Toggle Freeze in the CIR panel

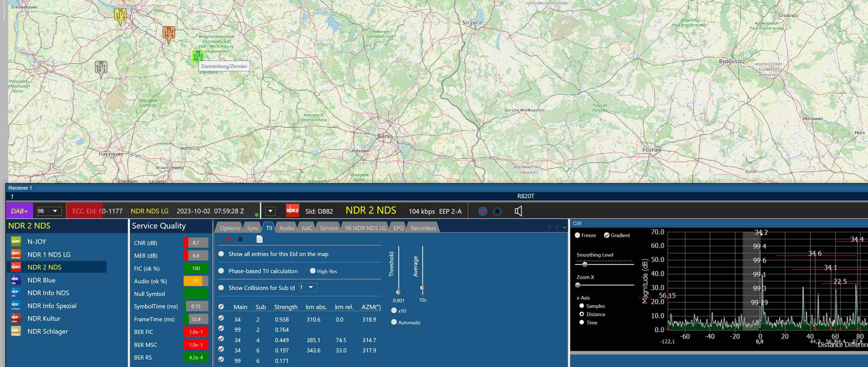(578, 235)
